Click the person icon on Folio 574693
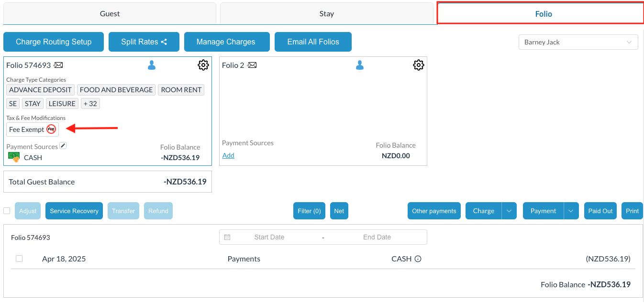This screenshot has width=644, height=303. coord(152,65)
